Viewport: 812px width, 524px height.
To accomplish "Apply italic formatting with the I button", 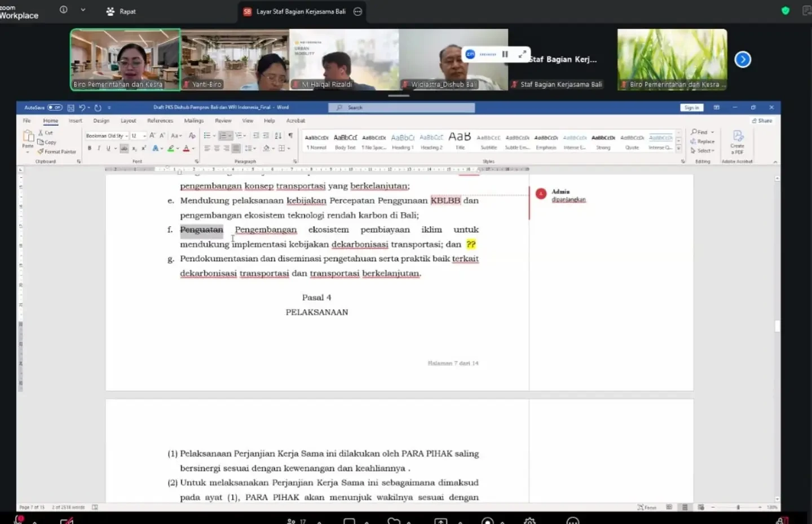I will coord(99,148).
